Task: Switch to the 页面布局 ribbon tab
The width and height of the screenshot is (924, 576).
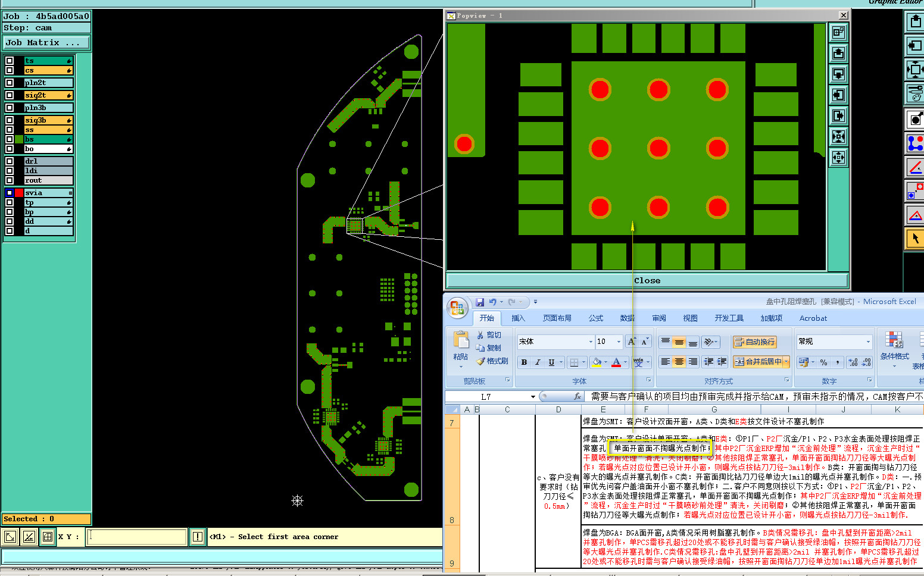Action: click(557, 318)
